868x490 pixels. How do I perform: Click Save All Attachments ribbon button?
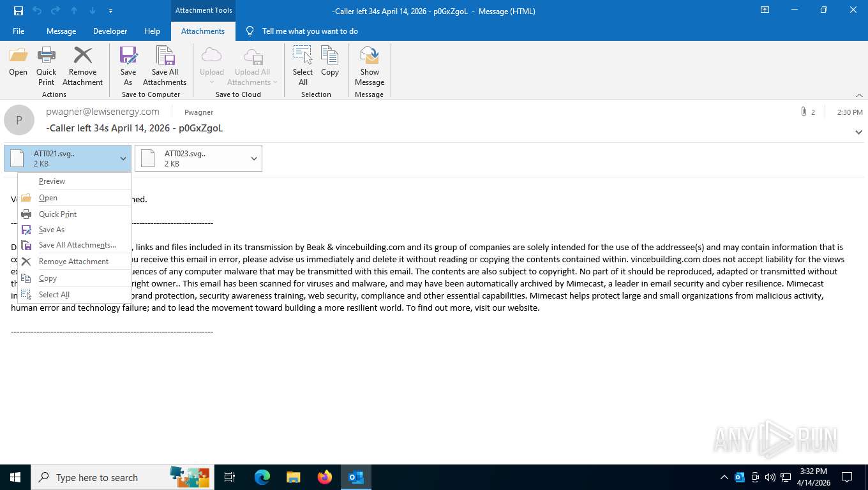pos(165,66)
